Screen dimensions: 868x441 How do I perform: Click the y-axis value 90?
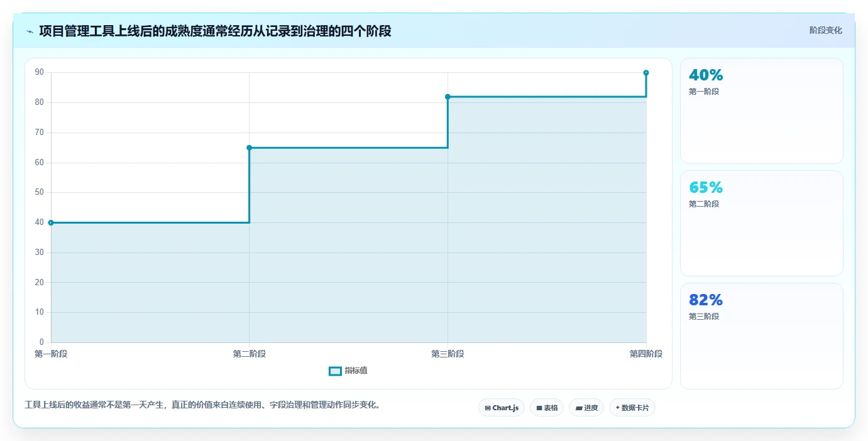point(40,72)
